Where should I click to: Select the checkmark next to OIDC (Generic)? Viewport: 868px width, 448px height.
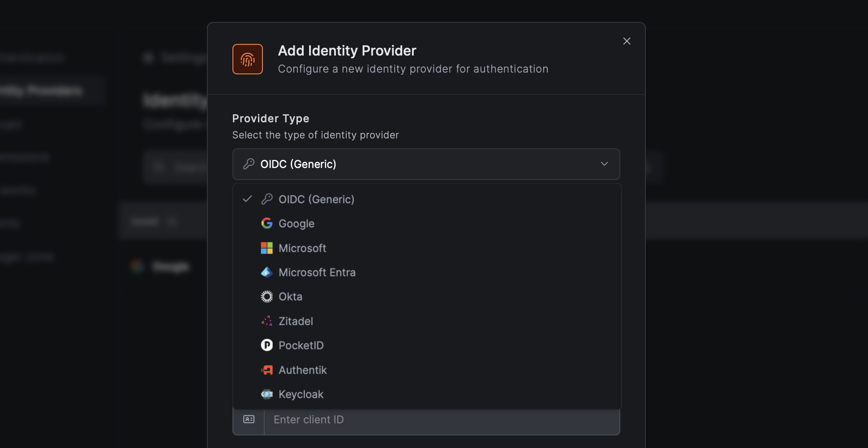(247, 199)
